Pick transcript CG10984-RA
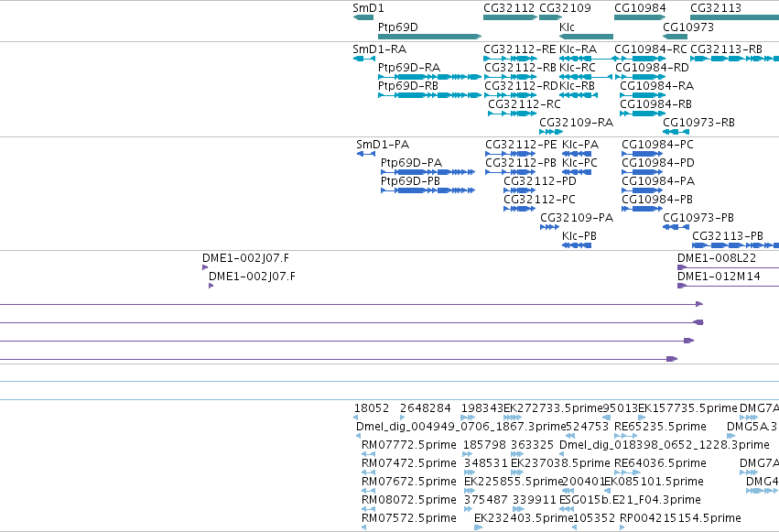Screen dimensions: 779x532 point(643,95)
